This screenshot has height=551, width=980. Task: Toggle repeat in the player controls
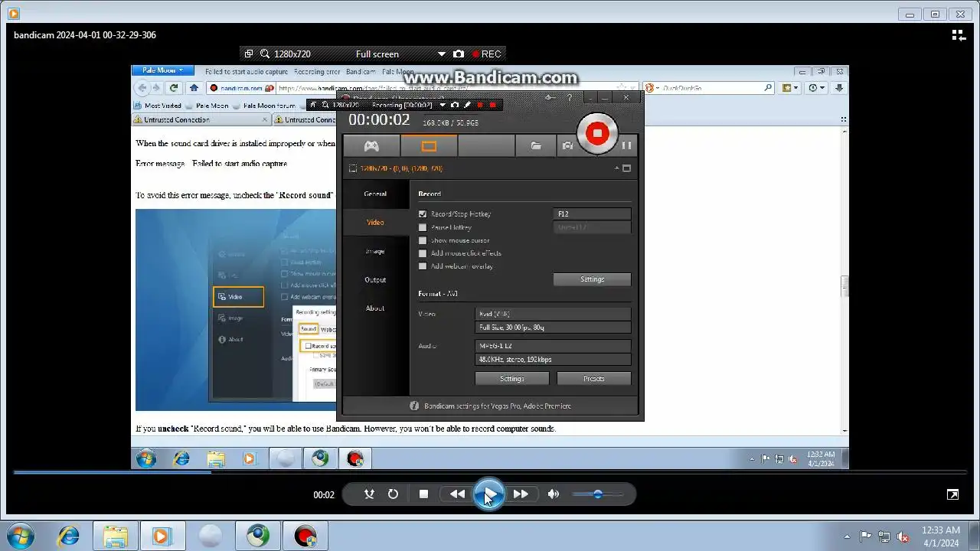[393, 494]
